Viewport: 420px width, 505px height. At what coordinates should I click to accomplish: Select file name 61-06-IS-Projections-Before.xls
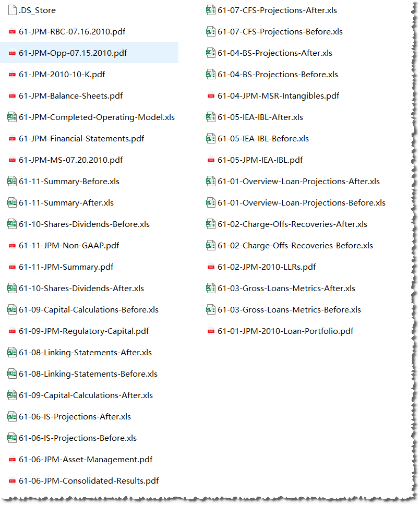[x=78, y=438]
